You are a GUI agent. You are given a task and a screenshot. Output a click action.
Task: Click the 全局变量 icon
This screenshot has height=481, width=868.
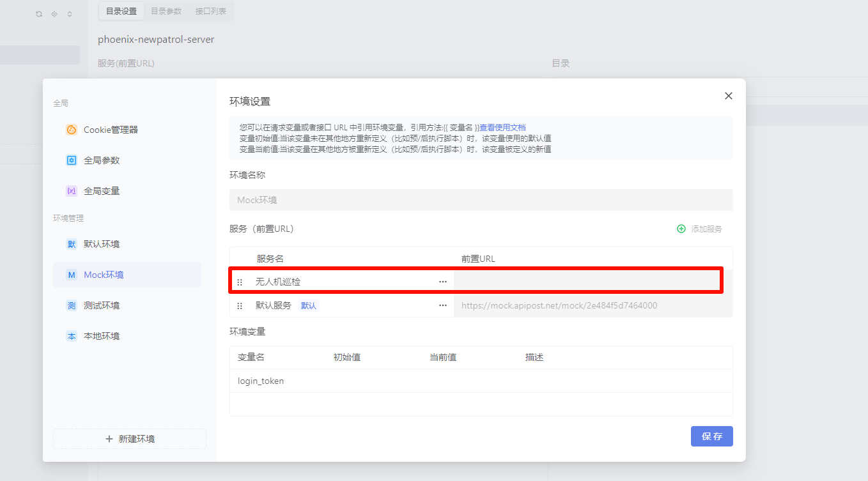pyautogui.click(x=72, y=191)
